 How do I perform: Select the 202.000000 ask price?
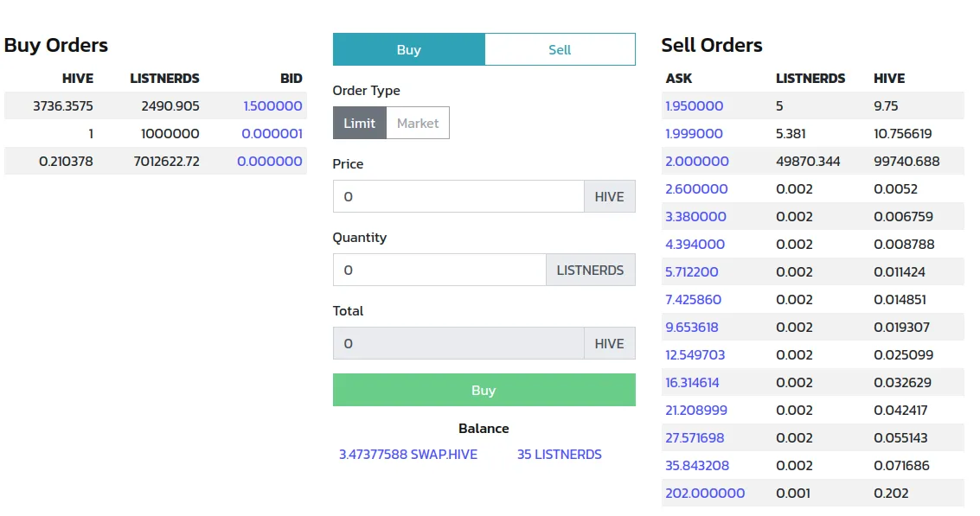[705, 494]
